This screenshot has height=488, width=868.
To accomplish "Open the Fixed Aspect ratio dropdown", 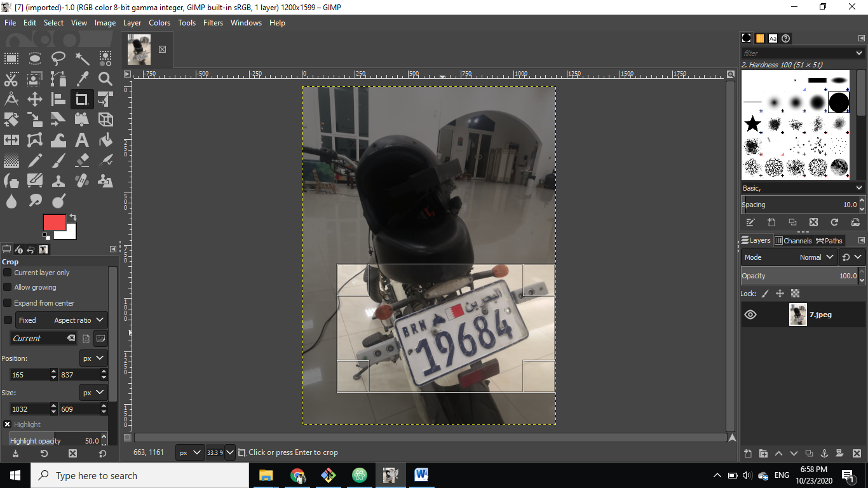I will (x=62, y=320).
